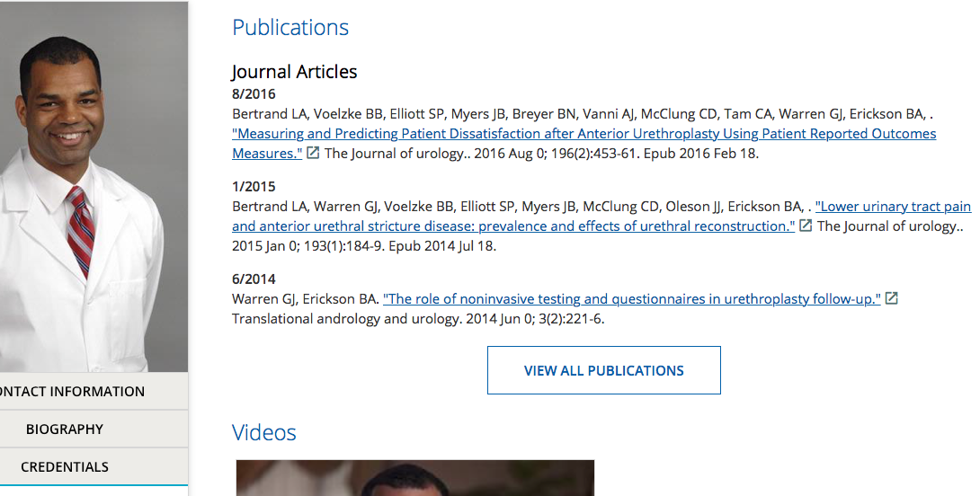Image resolution: width=980 pixels, height=496 pixels.
Task: Click the Journal Articles subheading
Action: pyautogui.click(x=294, y=72)
